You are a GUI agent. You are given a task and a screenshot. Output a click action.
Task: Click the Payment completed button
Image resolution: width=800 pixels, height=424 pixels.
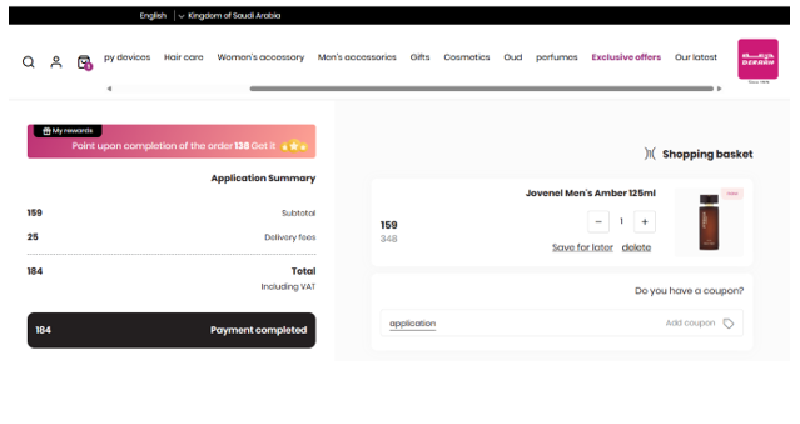[x=171, y=330]
